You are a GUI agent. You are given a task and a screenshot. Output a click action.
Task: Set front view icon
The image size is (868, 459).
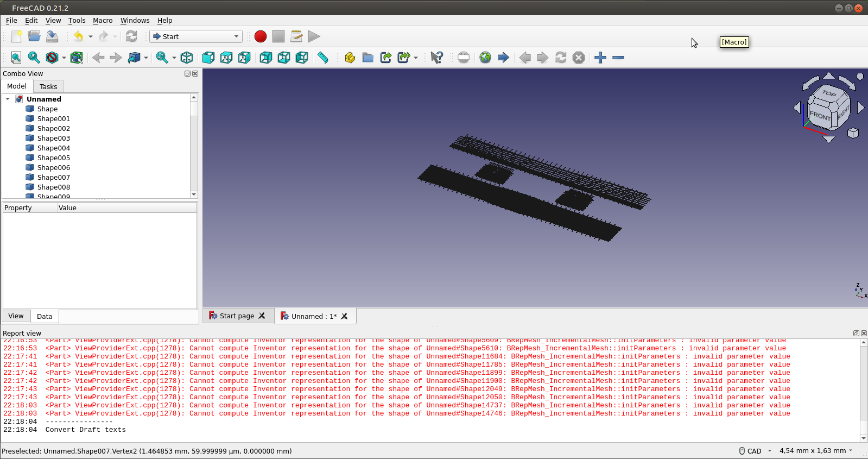tap(208, 58)
